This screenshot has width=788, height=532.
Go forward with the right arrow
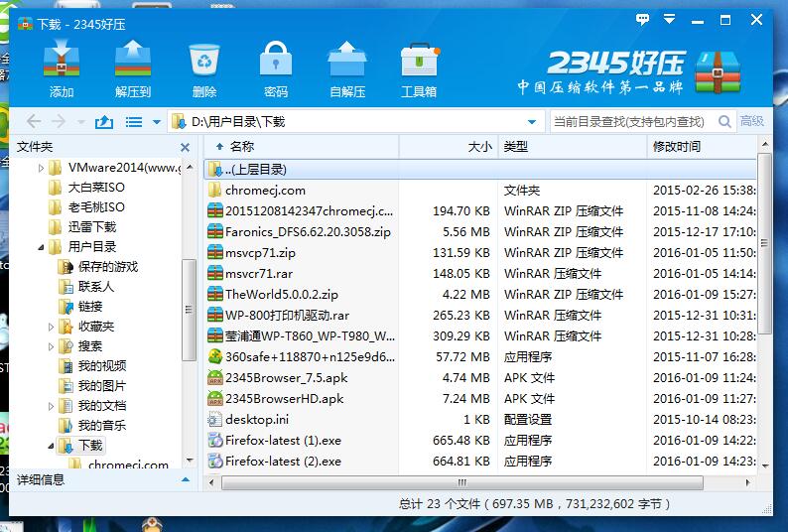point(59,122)
